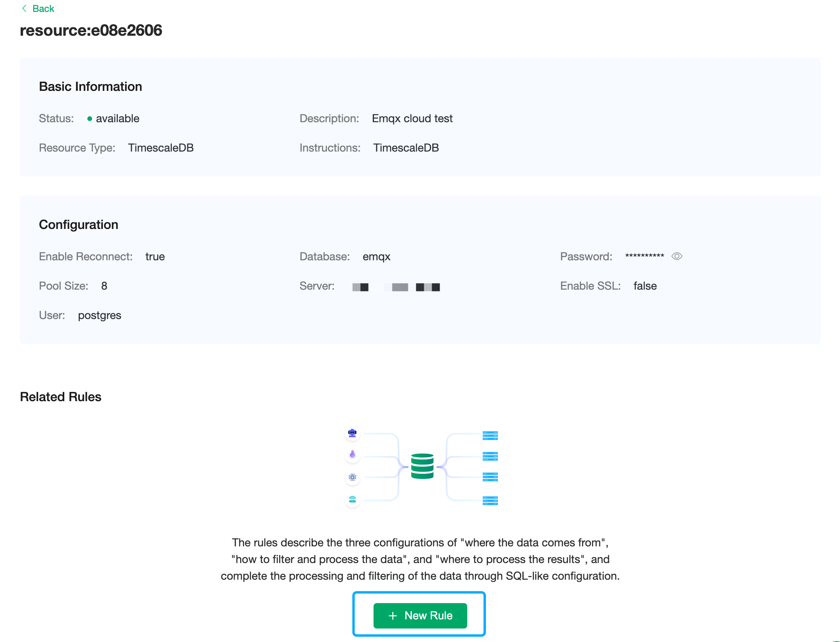The height and width of the screenshot is (642, 840).
Task: Click the green database cylinder icon
Action: [x=422, y=466]
